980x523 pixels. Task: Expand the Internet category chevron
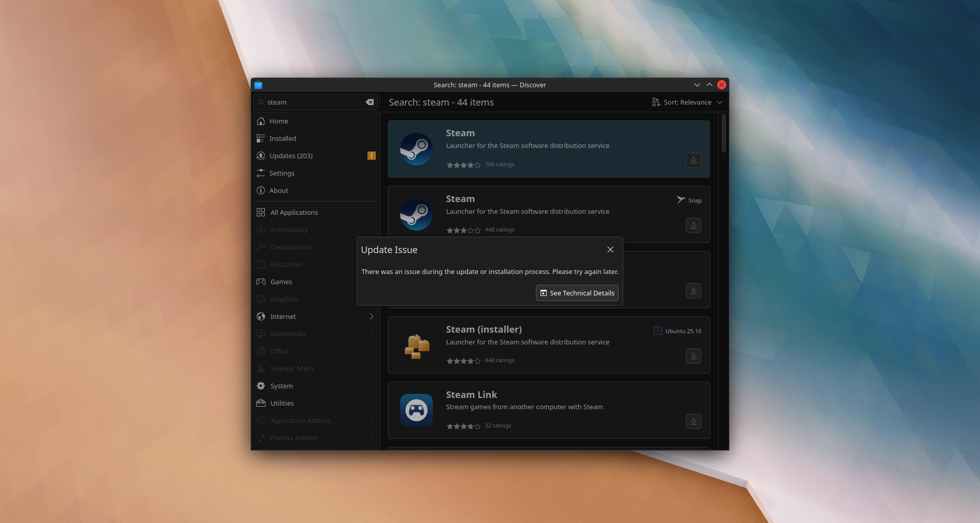pos(372,316)
